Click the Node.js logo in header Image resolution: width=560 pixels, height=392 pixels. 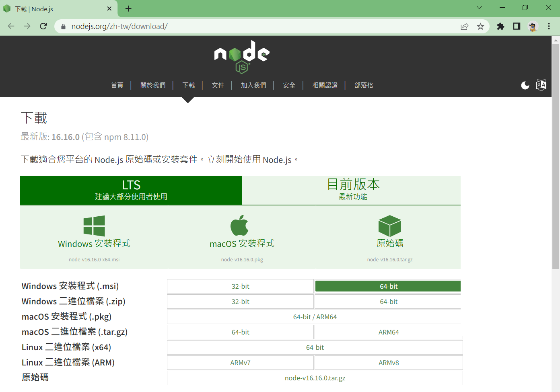[242, 57]
